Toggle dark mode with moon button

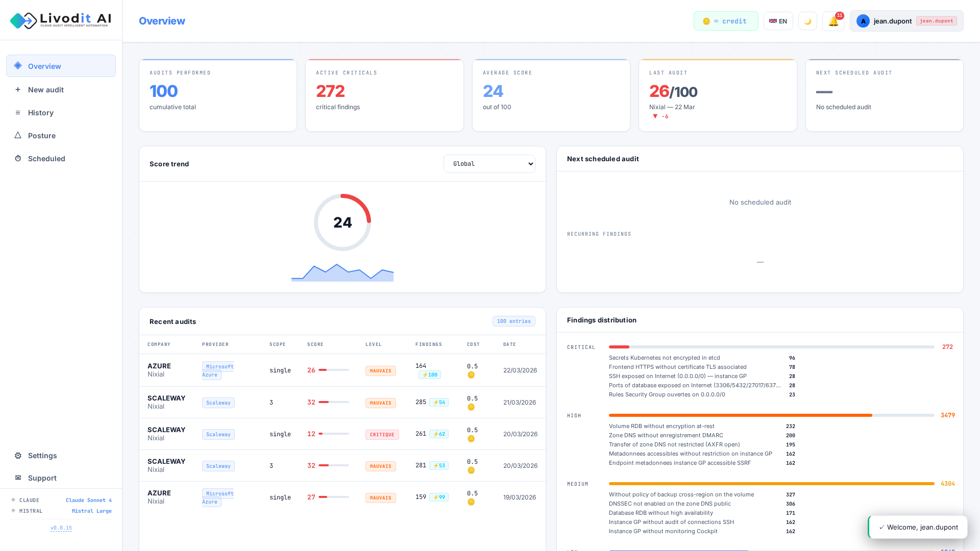(807, 21)
